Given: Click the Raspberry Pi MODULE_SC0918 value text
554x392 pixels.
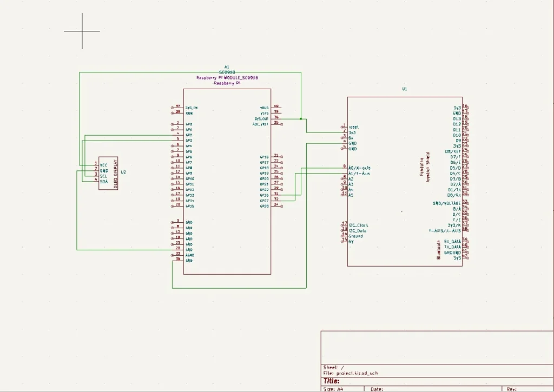Looking at the screenshot, I should point(227,78).
